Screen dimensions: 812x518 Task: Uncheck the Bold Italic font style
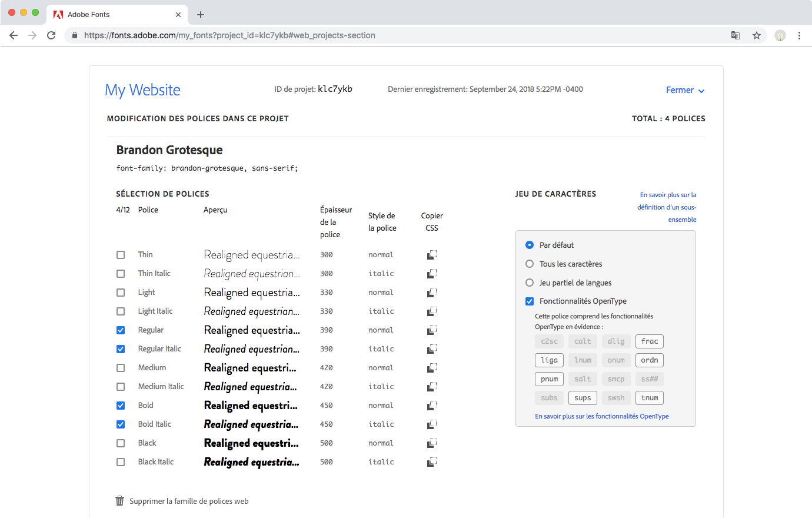tap(121, 424)
